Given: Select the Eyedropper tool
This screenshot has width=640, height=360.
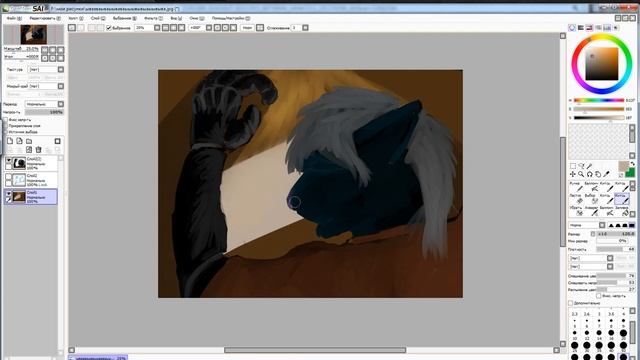Looking at the screenshot, I should click(607, 174).
